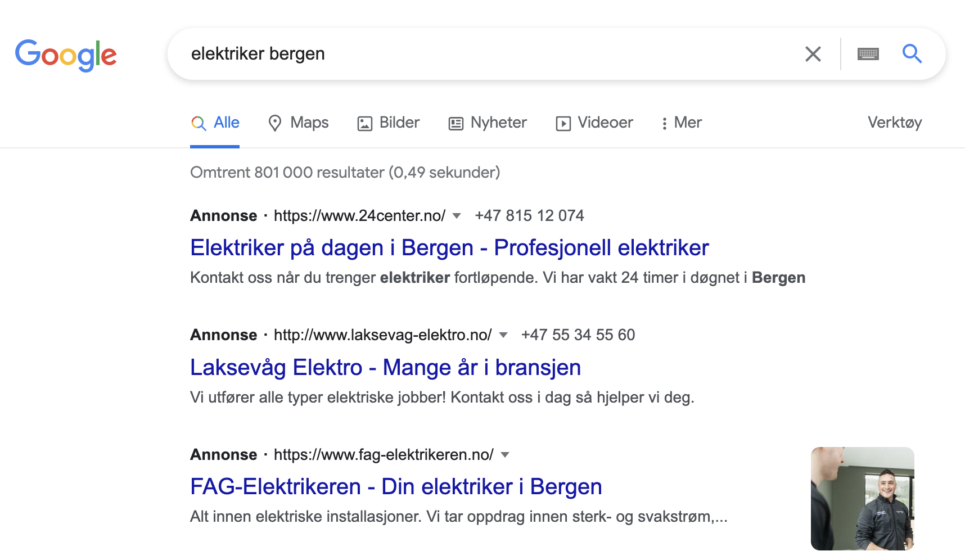Click the 'Kontakt oss når du trenger elektriker' description

pos(498,278)
